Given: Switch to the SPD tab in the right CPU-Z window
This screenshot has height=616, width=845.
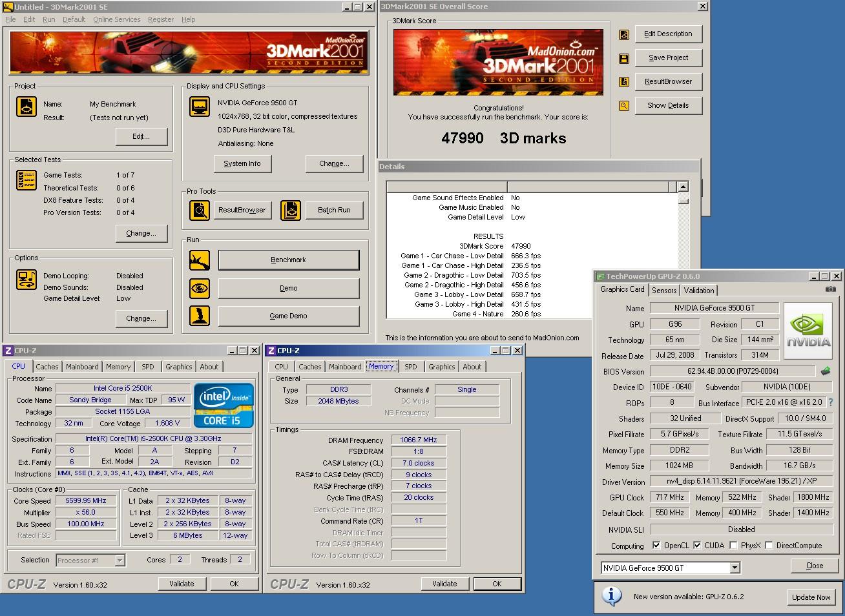Looking at the screenshot, I should pyautogui.click(x=411, y=367).
